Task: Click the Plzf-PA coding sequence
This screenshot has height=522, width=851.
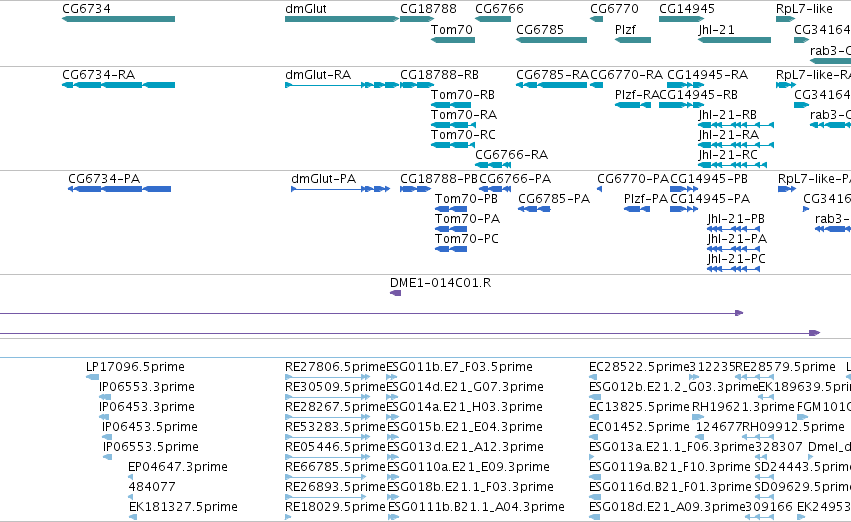Action: pyautogui.click(x=637, y=209)
